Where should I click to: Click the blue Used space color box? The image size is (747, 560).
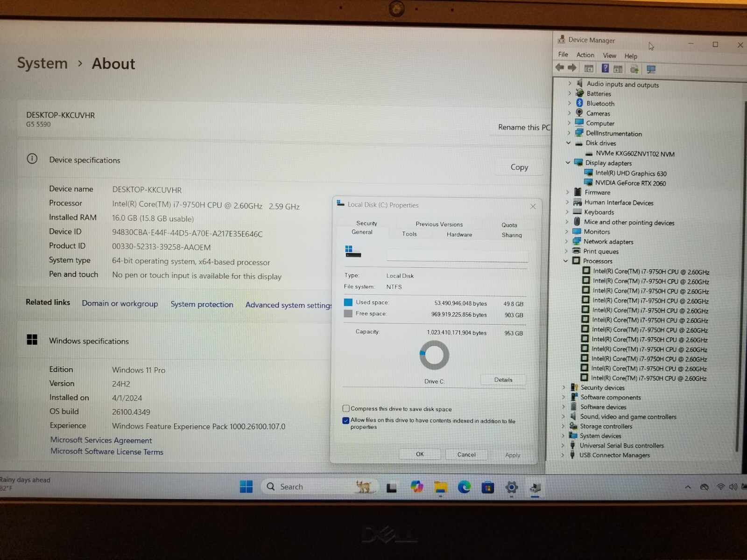click(x=348, y=302)
